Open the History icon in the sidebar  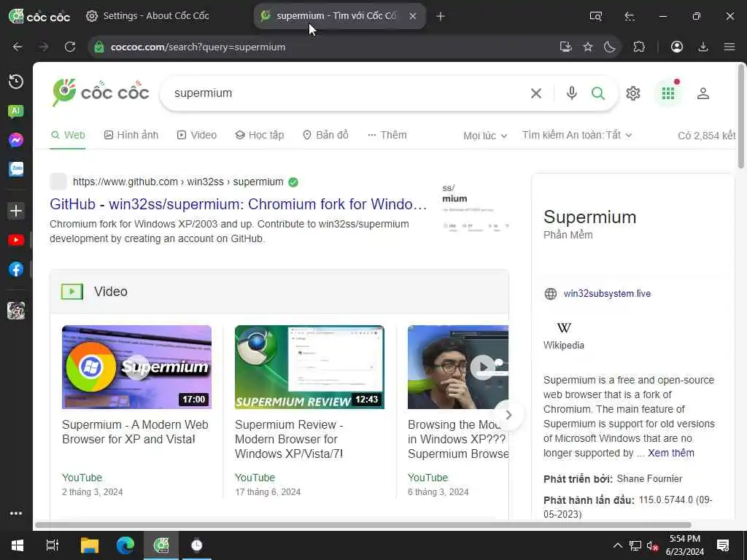[16, 82]
